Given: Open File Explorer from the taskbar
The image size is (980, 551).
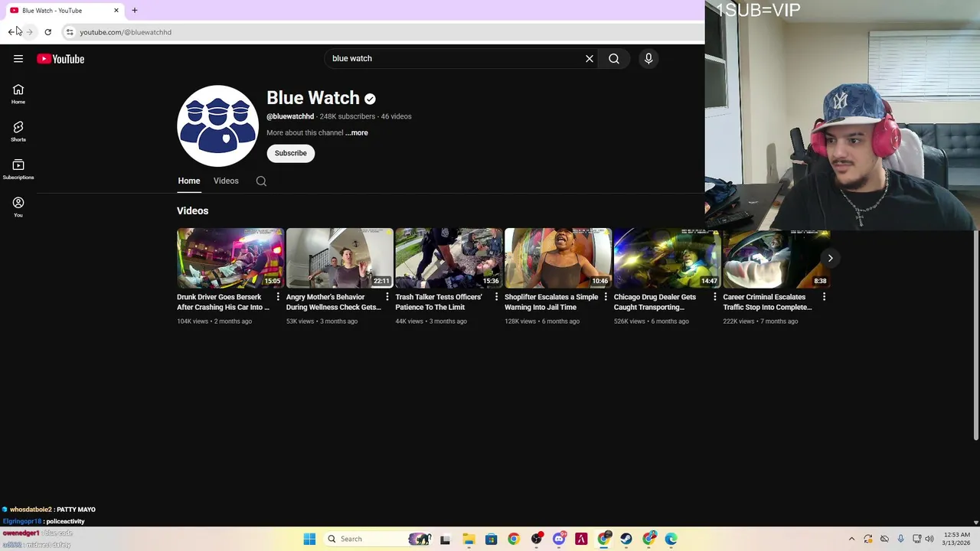Looking at the screenshot, I should click(469, 539).
